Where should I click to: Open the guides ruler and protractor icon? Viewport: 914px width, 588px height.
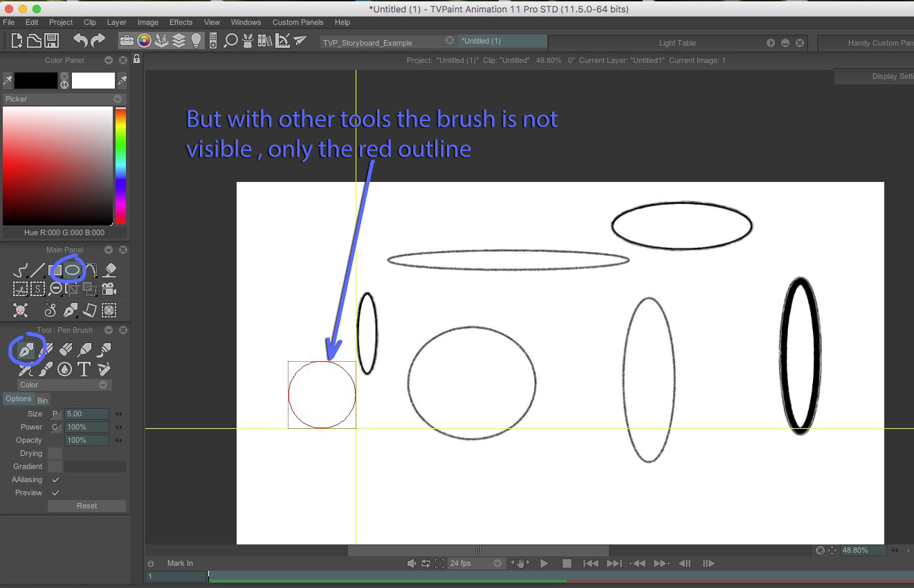click(282, 41)
